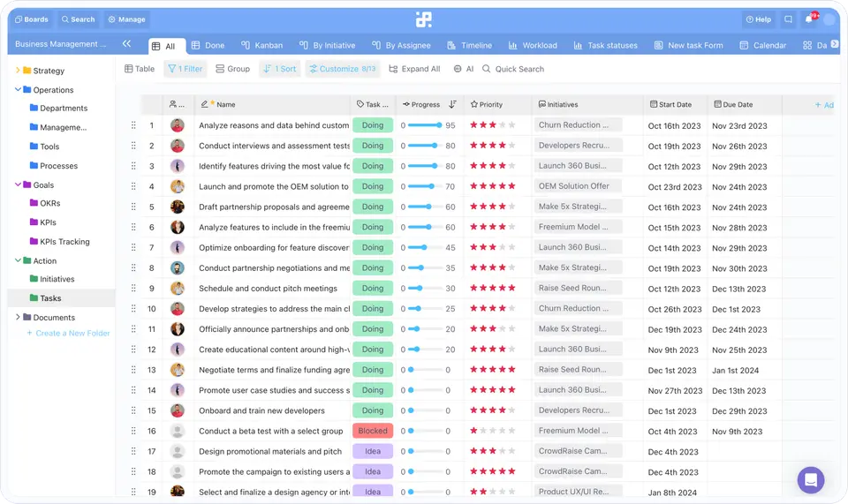Switch to the Workload tab
Viewport: 848px width, 504px height.
[533, 45]
